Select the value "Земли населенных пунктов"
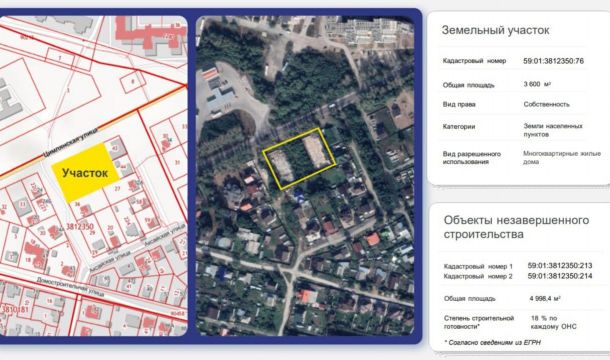The image size is (610, 360). [553, 130]
